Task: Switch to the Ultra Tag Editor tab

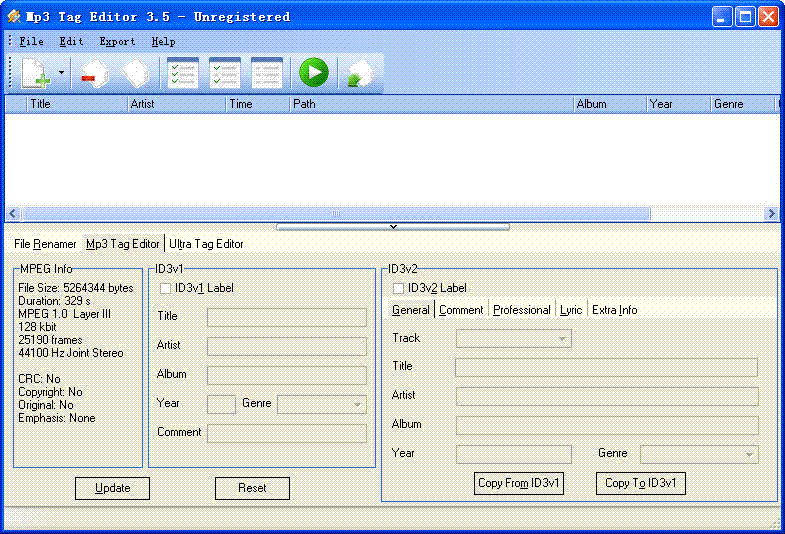Action: [x=206, y=244]
